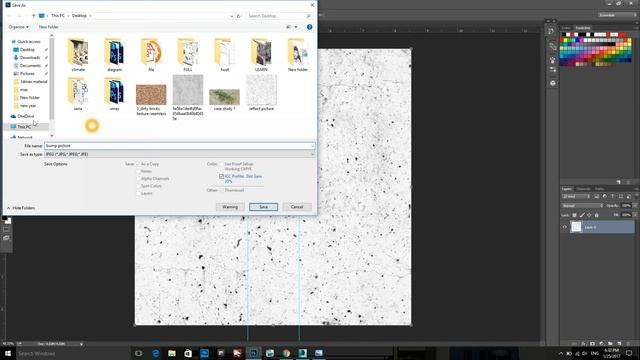This screenshot has height=360, width=640.
Task: Open the layer filter Kind dropdown
Action: pos(576,197)
